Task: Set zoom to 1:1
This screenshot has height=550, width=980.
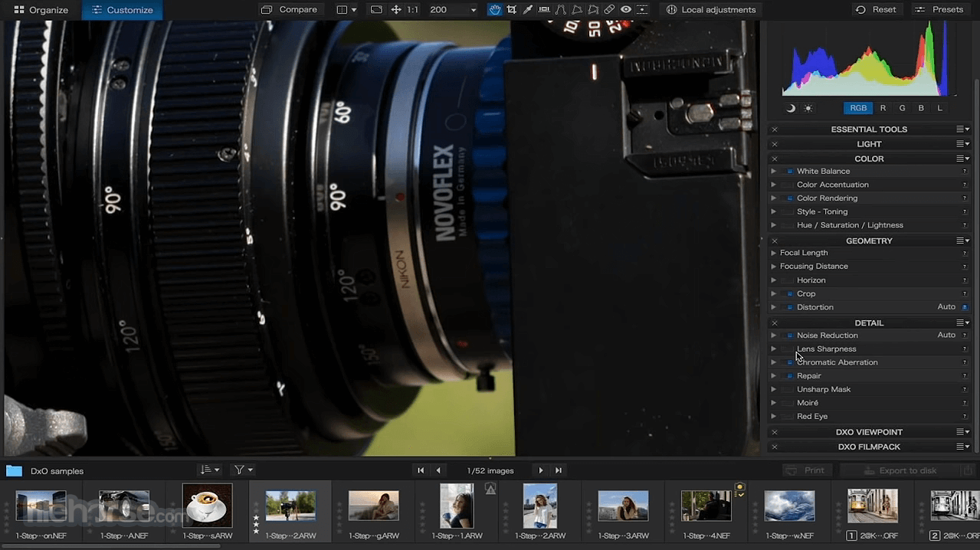Action: point(413,10)
